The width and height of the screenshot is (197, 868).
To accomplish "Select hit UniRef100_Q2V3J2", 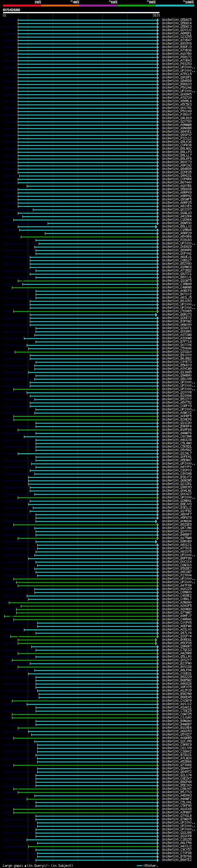I will click(176, 30).
